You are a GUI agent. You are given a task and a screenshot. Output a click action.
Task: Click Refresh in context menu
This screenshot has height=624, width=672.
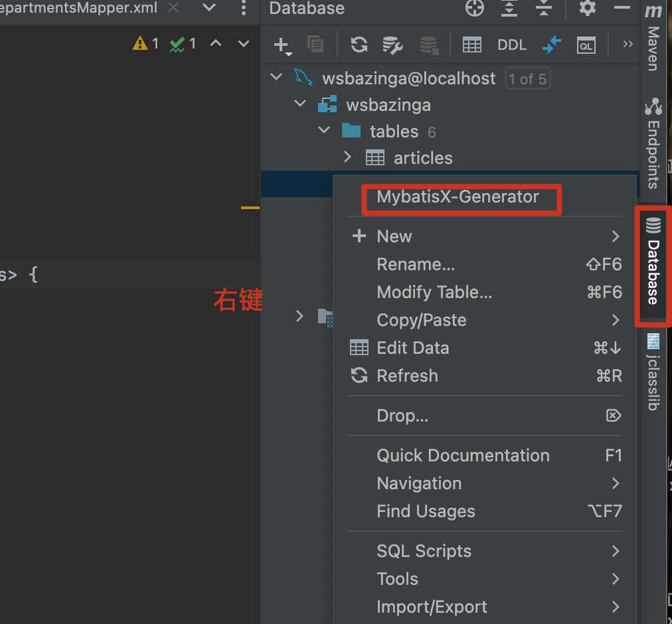coord(485,376)
